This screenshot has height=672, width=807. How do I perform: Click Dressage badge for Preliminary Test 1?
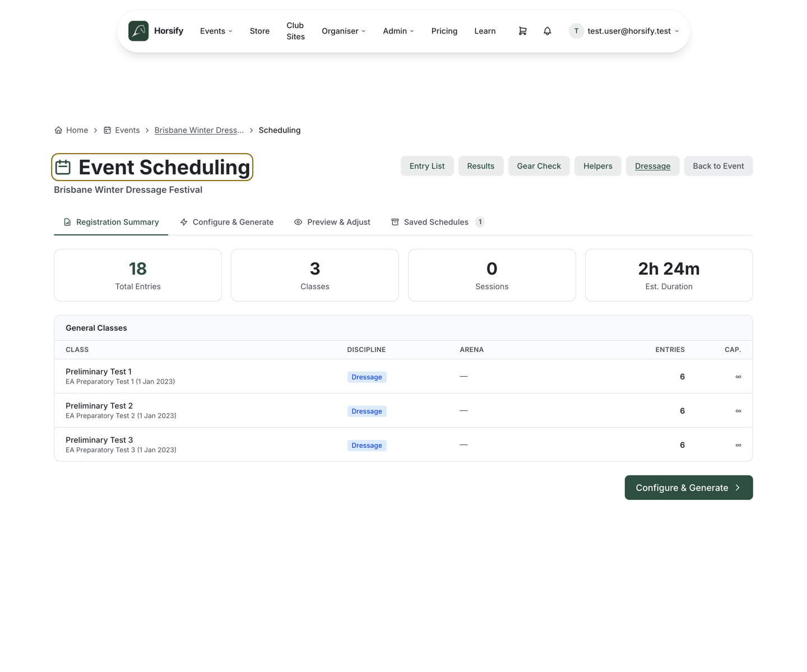pyautogui.click(x=367, y=377)
